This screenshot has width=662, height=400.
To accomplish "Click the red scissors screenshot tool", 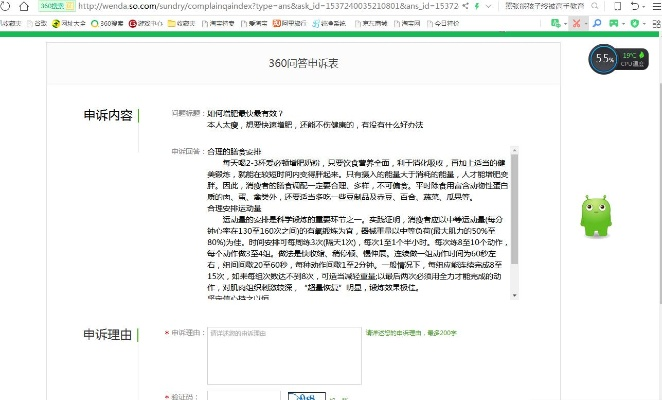I will (575, 22).
